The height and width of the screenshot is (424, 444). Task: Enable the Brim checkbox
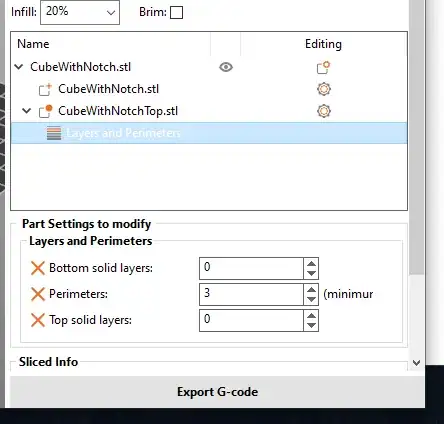176,13
